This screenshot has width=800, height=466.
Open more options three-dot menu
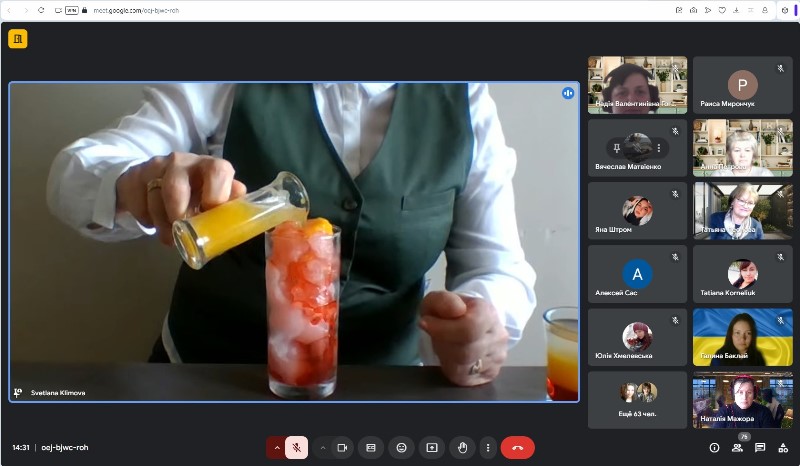(488, 448)
